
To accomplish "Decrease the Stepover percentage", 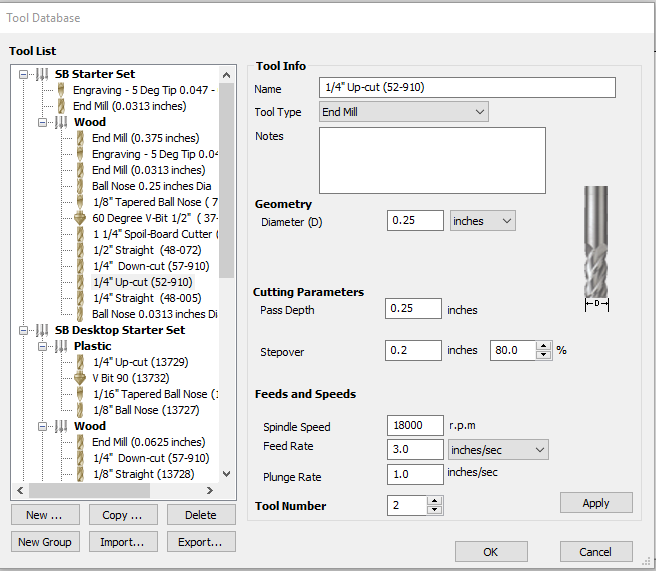I will pos(543,355).
